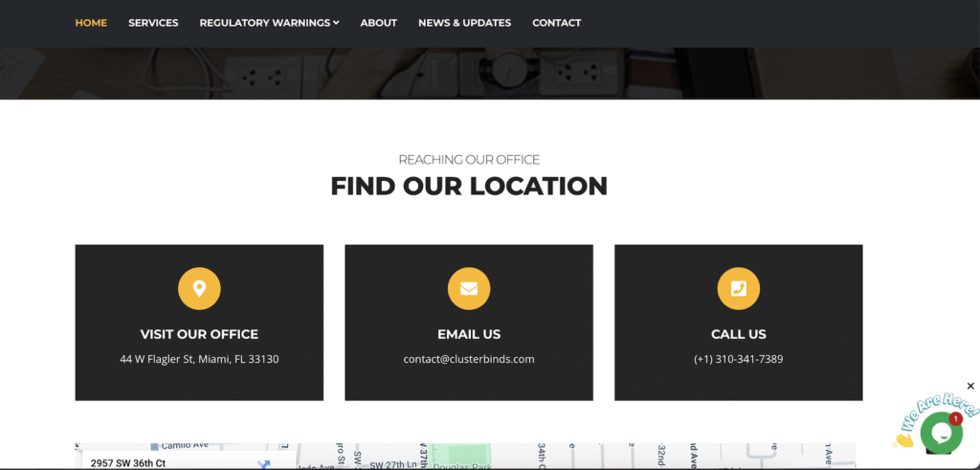Click the map directions arrow icon
Image resolution: width=980 pixels, height=470 pixels.
pos(263,464)
